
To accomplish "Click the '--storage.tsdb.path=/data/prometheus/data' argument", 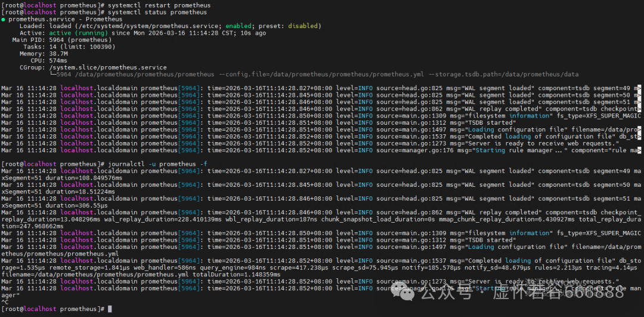I will click(x=503, y=75).
